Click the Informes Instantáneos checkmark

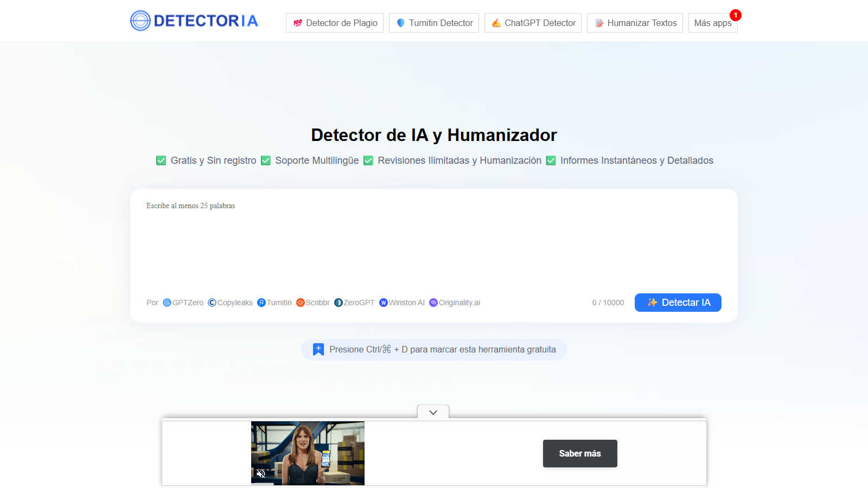(551, 160)
